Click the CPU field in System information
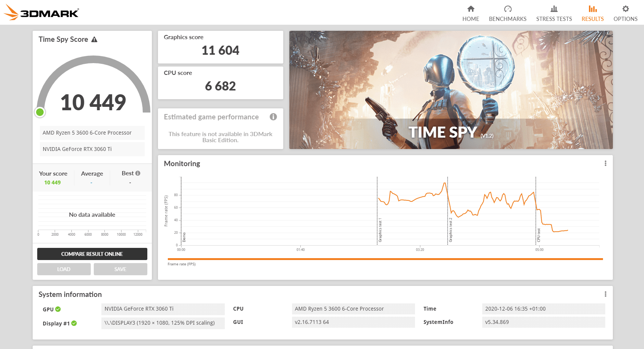The image size is (644, 349). 353,309
